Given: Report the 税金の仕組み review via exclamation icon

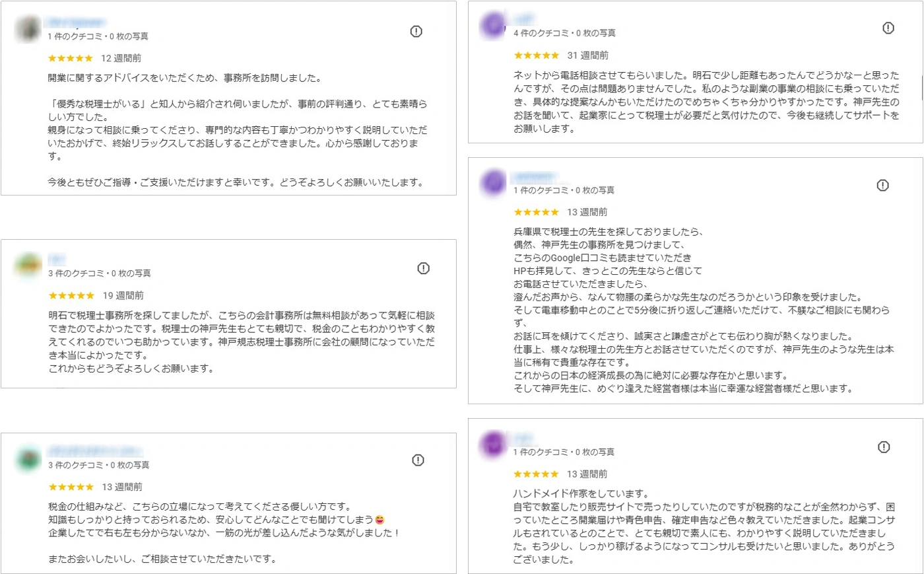Looking at the screenshot, I should click(418, 460).
